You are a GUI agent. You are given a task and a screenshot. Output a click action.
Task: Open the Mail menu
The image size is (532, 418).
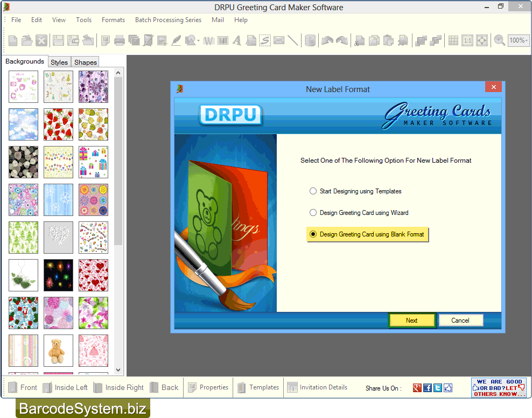(x=218, y=20)
